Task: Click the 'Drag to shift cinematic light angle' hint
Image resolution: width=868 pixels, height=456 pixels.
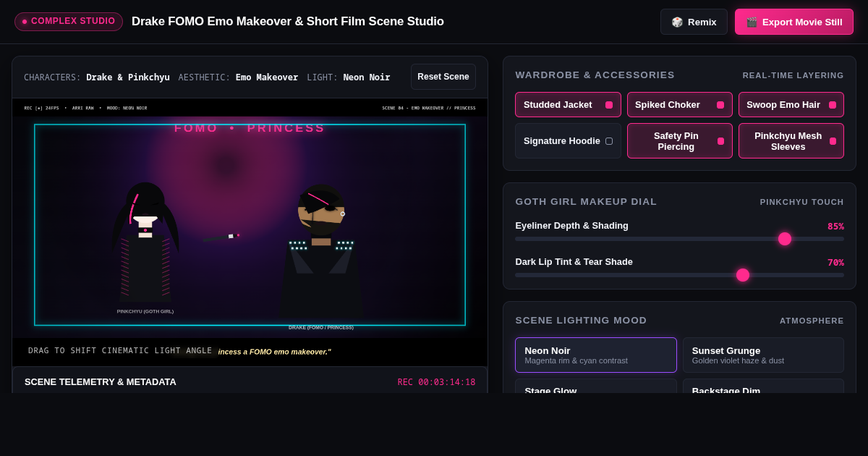Action: pos(120,350)
